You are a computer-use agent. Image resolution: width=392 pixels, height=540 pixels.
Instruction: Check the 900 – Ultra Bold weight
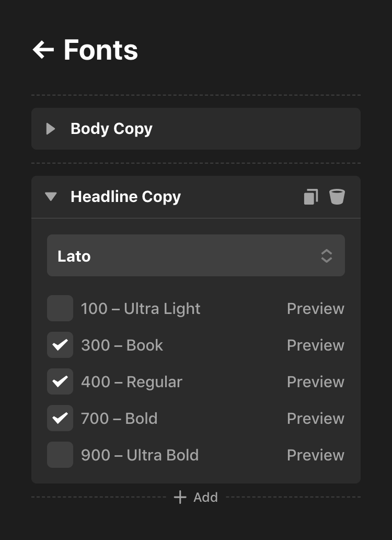[60, 455]
